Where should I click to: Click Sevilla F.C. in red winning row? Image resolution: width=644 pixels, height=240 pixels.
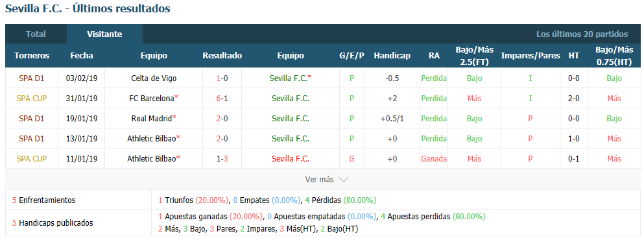tap(291, 159)
